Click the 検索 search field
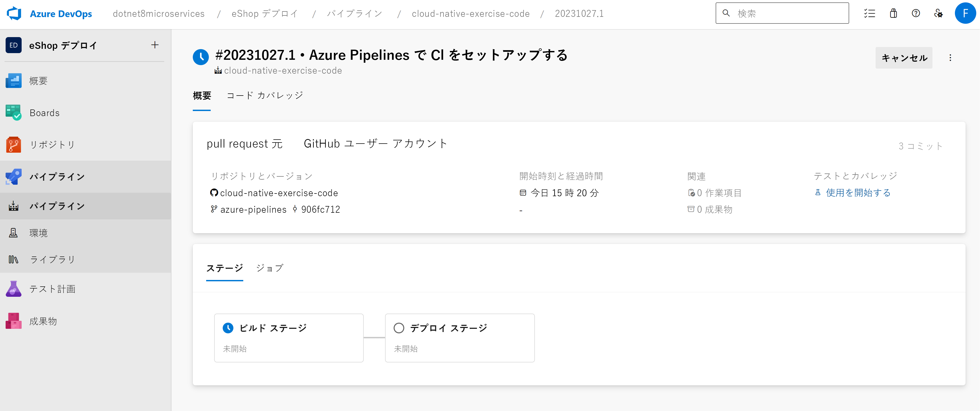The image size is (980, 411). (782, 13)
